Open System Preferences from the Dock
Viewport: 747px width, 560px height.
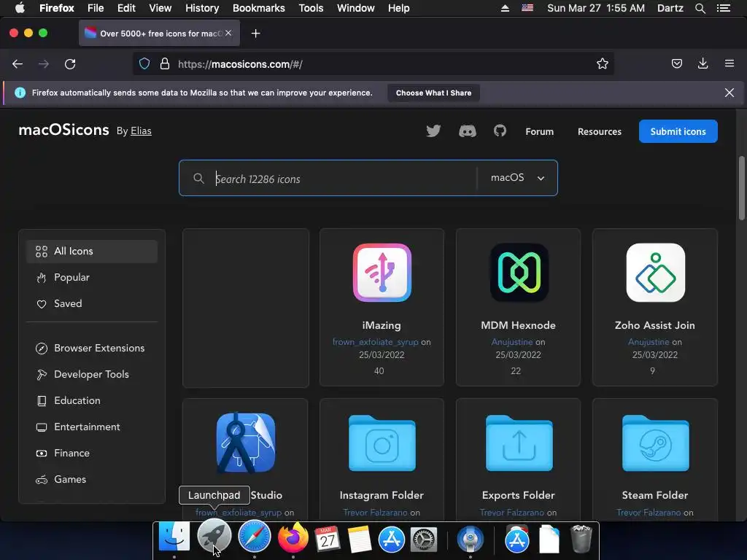pos(424,540)
